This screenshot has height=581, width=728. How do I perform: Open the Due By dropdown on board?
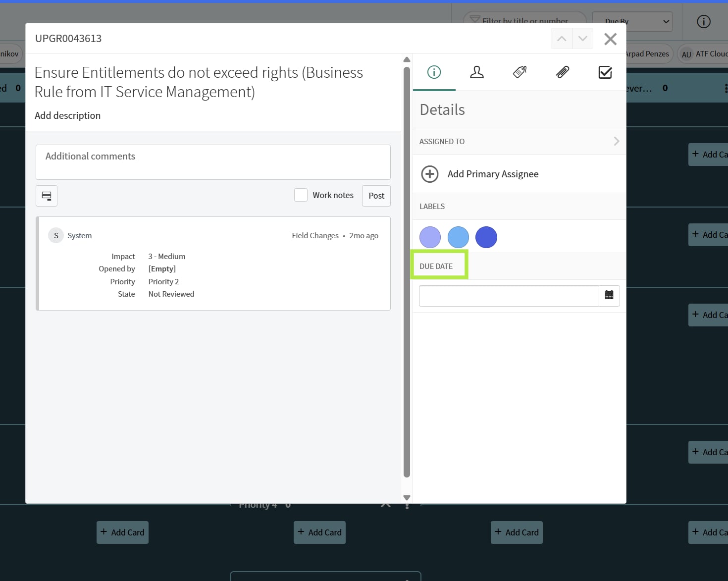point(632,21)
